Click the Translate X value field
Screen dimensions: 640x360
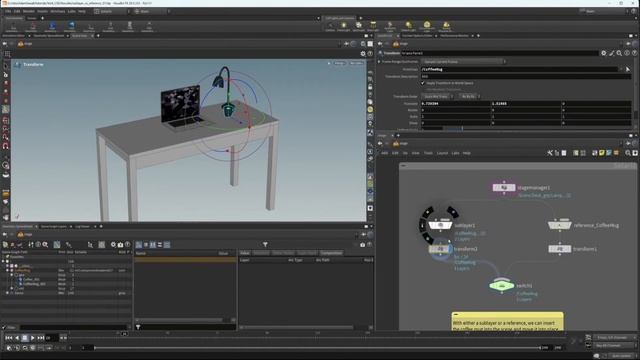point(455,104)
